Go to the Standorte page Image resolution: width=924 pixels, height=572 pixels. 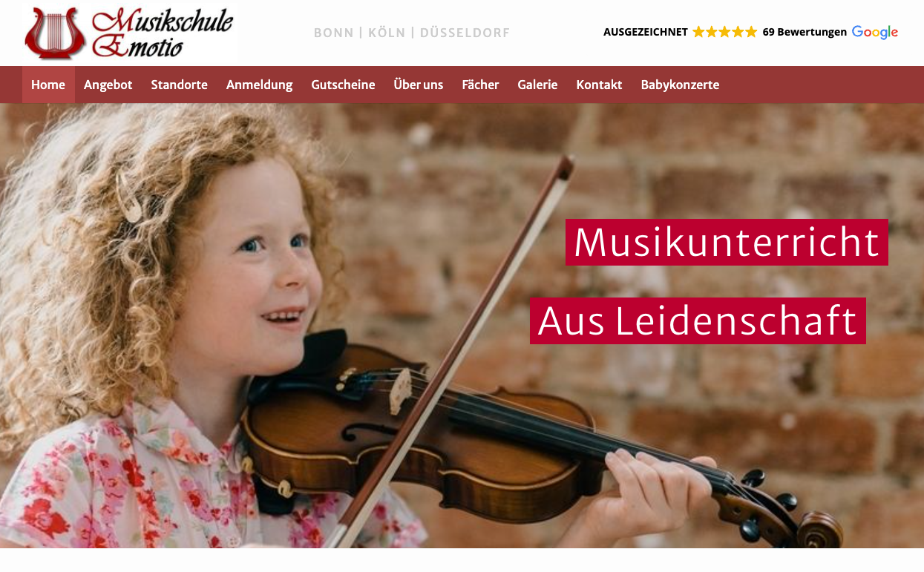[180, 85]
